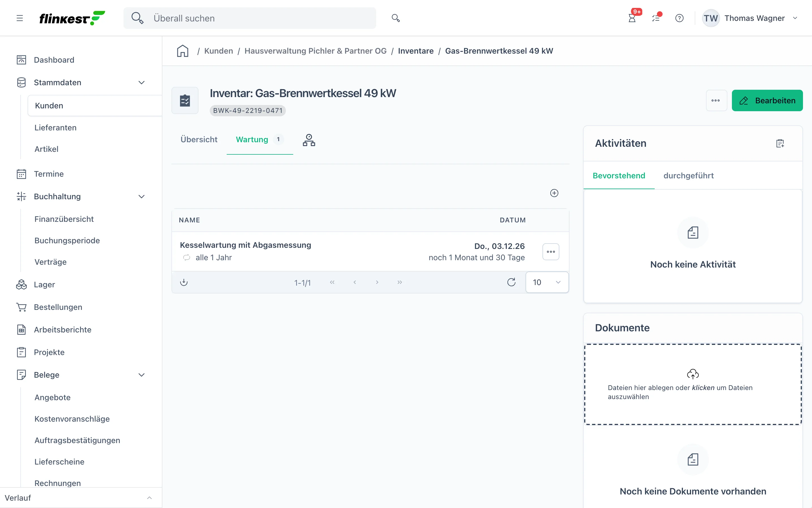Go to home via breadcrumb house icon
Image resolution: width=812 pixels, height=508 pixels.
coord(183,51)
